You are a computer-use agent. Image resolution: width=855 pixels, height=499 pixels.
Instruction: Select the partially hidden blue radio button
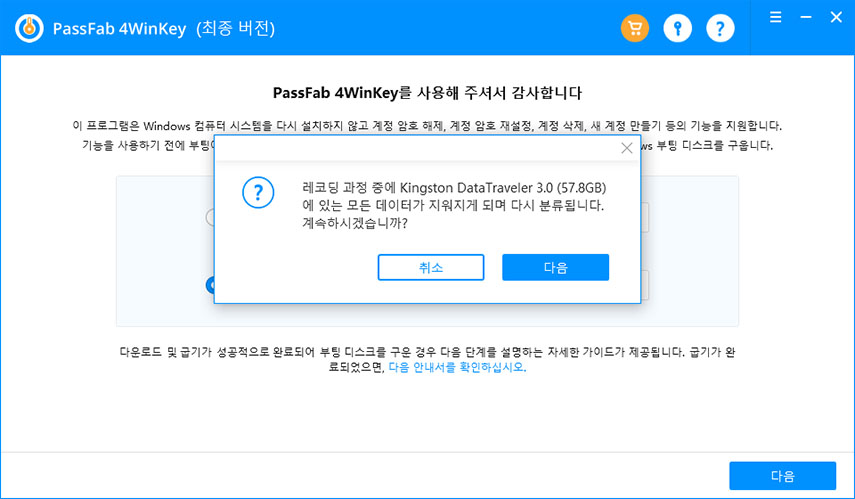click(210, 285)
